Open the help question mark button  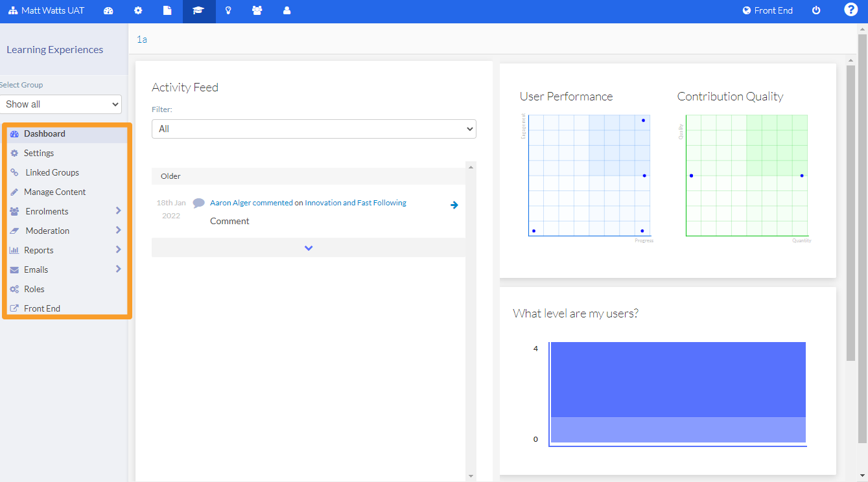point(850,9)
